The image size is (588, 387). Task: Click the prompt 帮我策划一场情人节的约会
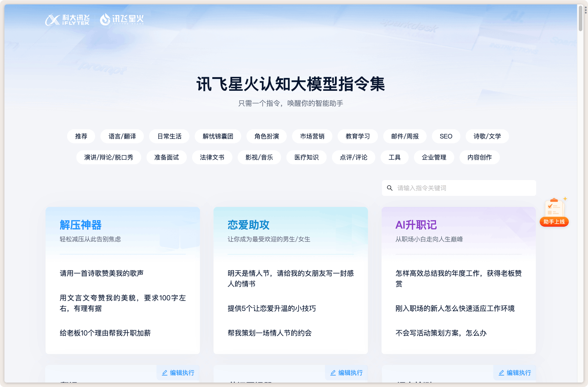pyautogui.click(x=269, y=333)
